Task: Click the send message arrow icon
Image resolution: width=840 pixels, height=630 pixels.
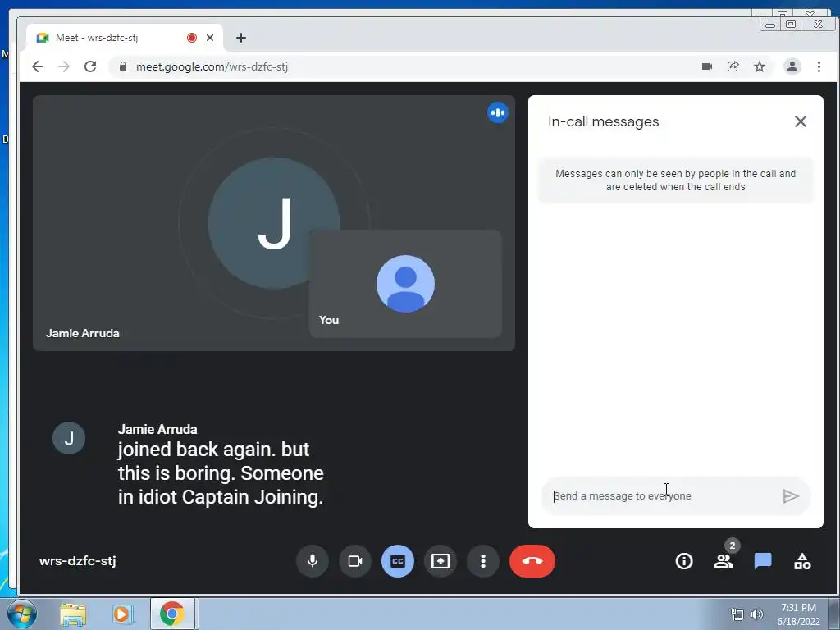Action: [791, 496]
